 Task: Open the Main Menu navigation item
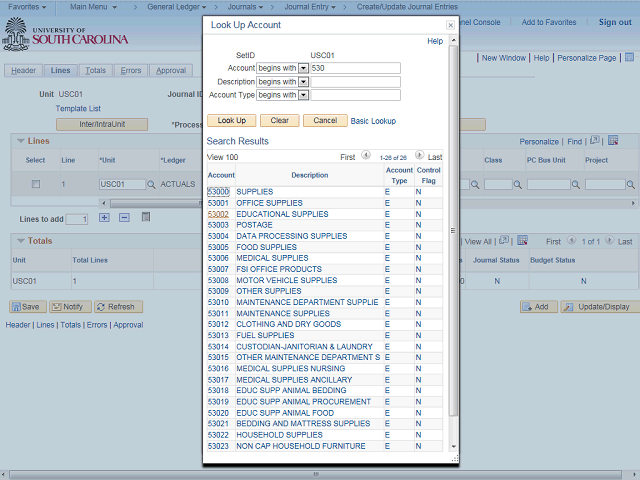(99, 7)
